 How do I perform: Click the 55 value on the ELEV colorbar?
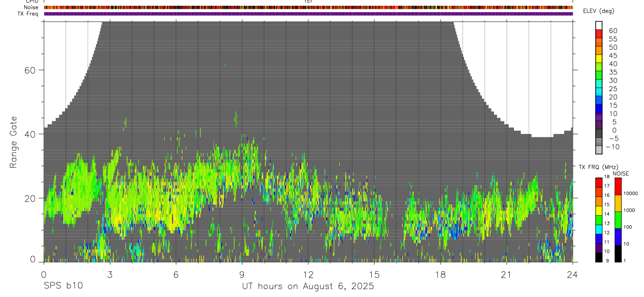click(613, 39)
